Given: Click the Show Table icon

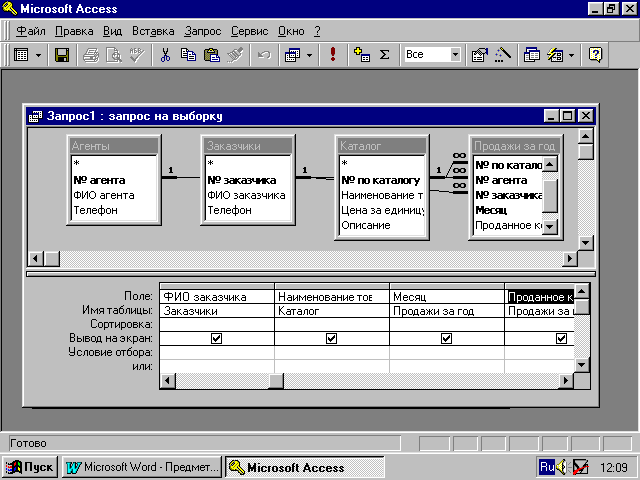Looking at the screenshot, I should (x=362, y=55).
